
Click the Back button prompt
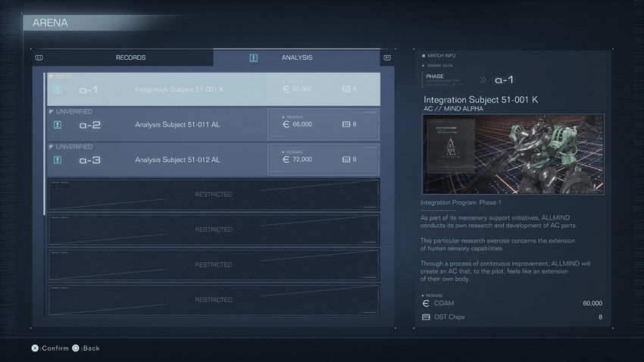coord(86,348)
